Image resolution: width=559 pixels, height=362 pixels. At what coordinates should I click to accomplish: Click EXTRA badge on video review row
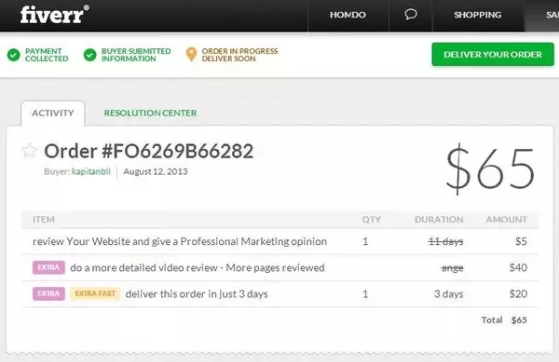coord(49,267)
